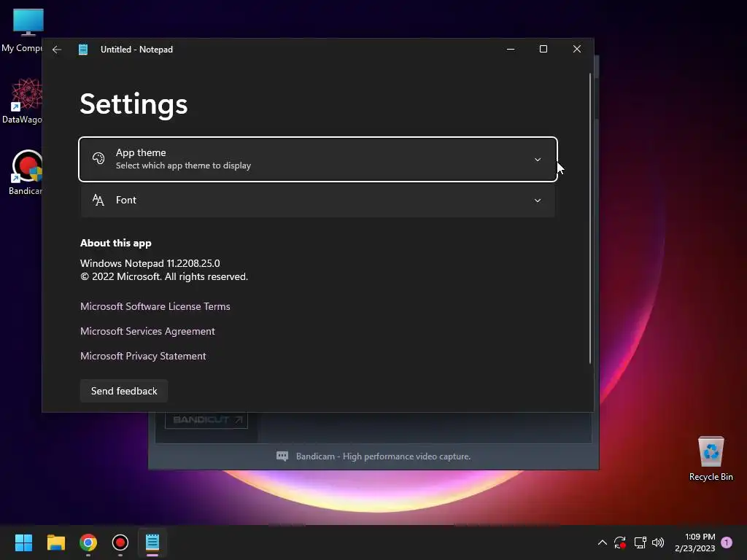747x560 pixels.
Task: Expand the Font section chevron
Action: [538, 201]
